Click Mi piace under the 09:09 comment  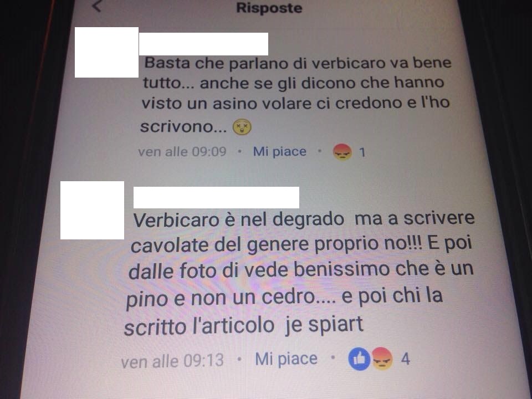tap(279, 151)
